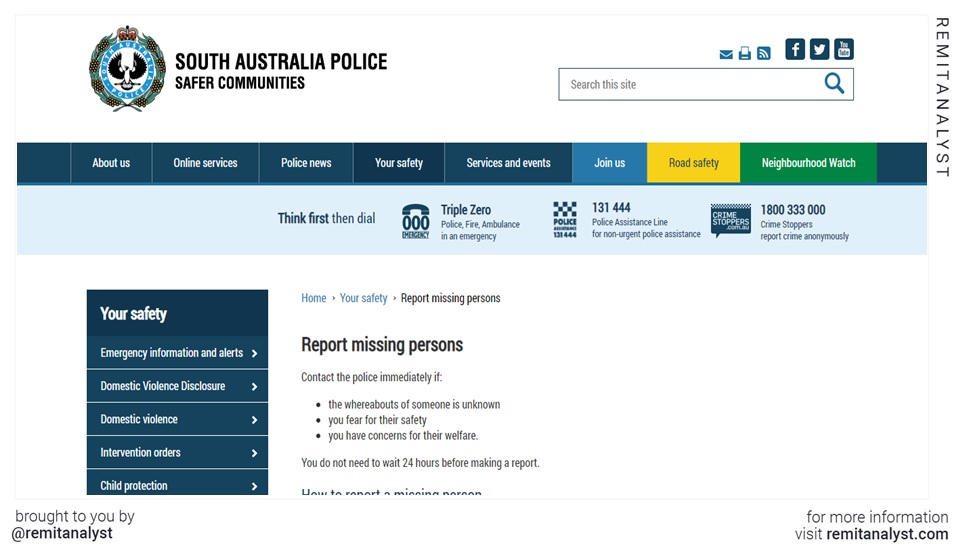Viewport: 960px width, 549px height.
Task: Open the About us menu
Action: pyautogui.click(x=111, y=163)
